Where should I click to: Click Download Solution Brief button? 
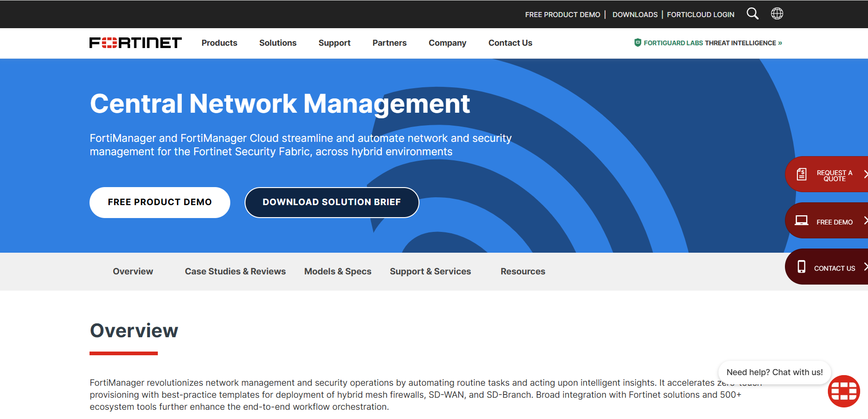point(332,202)
